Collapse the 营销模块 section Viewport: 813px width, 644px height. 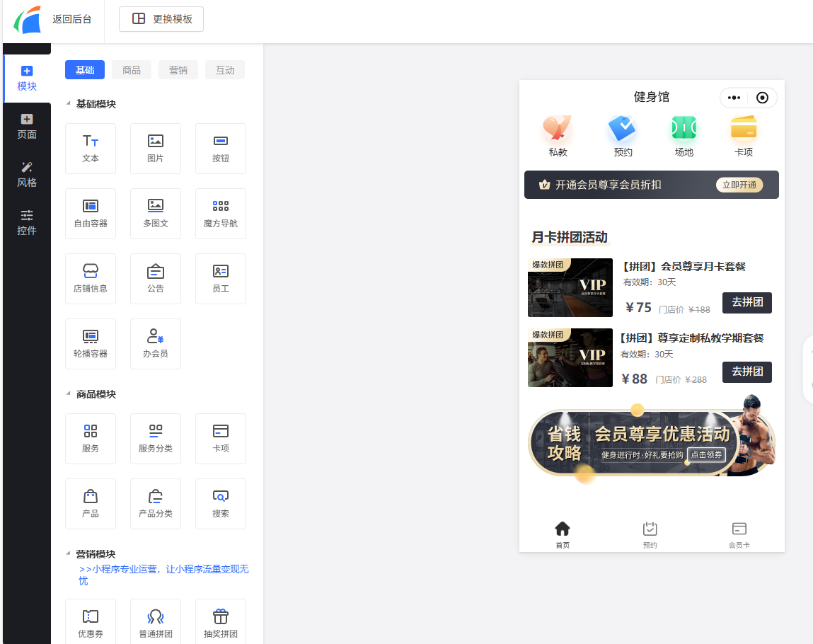tap(69, 554)
